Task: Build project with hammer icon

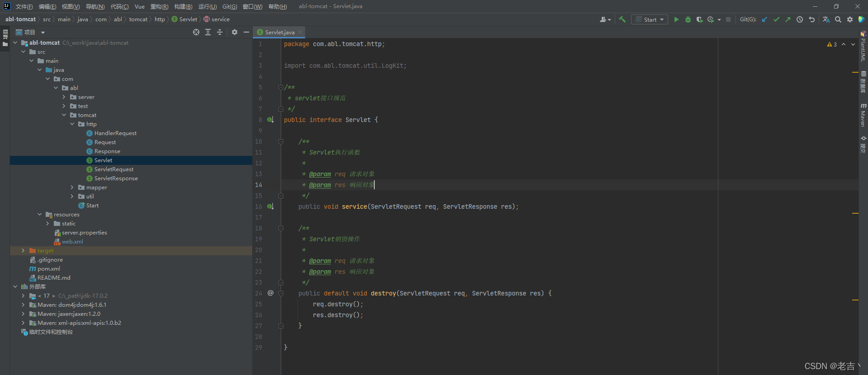Action: point(623,19)
